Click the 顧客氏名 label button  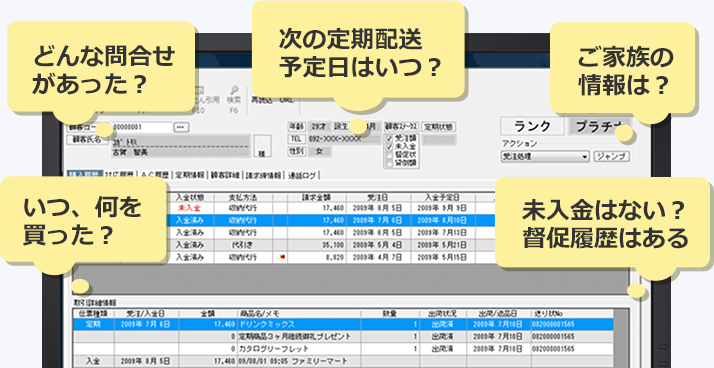(87, 140)
